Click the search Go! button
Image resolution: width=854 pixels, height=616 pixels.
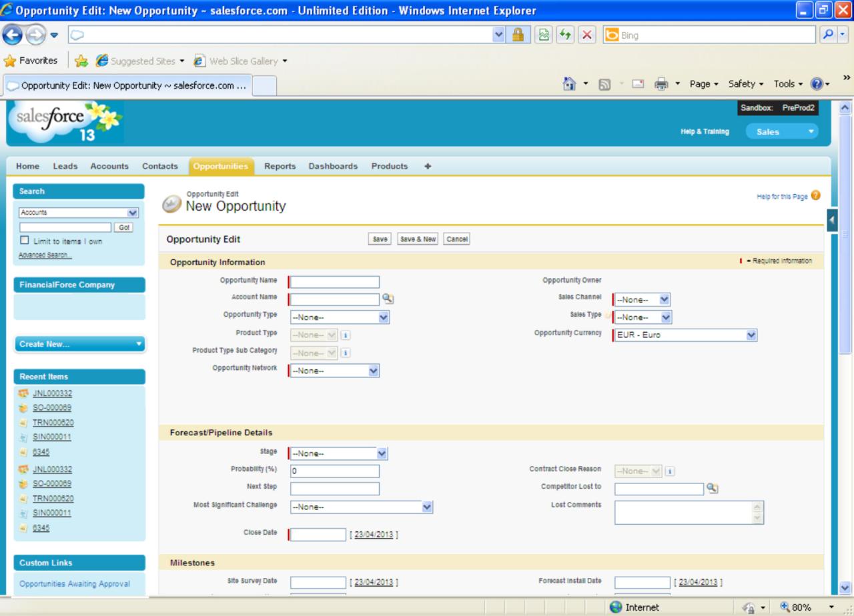pos(123,227)
